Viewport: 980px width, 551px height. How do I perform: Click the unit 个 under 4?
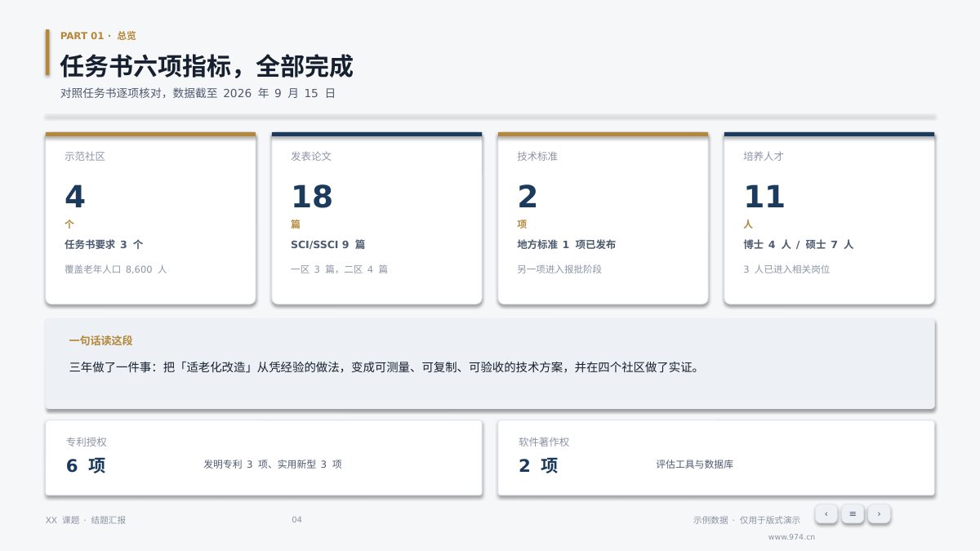(x=69, y=224)
